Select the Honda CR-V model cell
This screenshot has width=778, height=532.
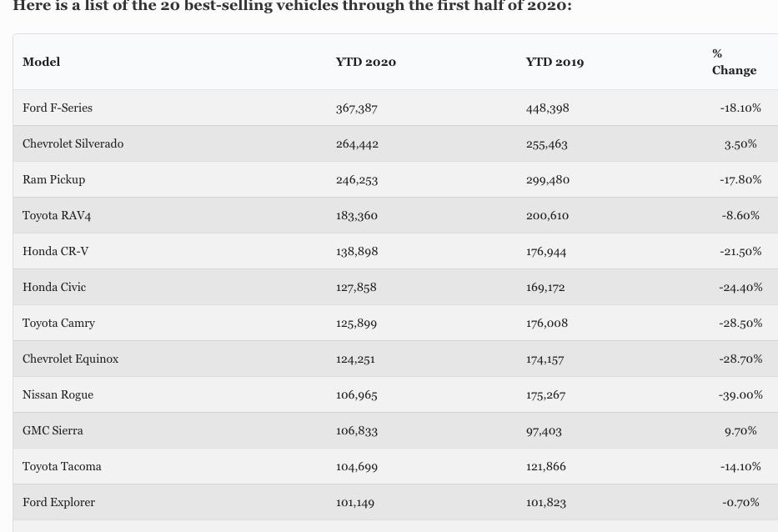coord(56,251)
